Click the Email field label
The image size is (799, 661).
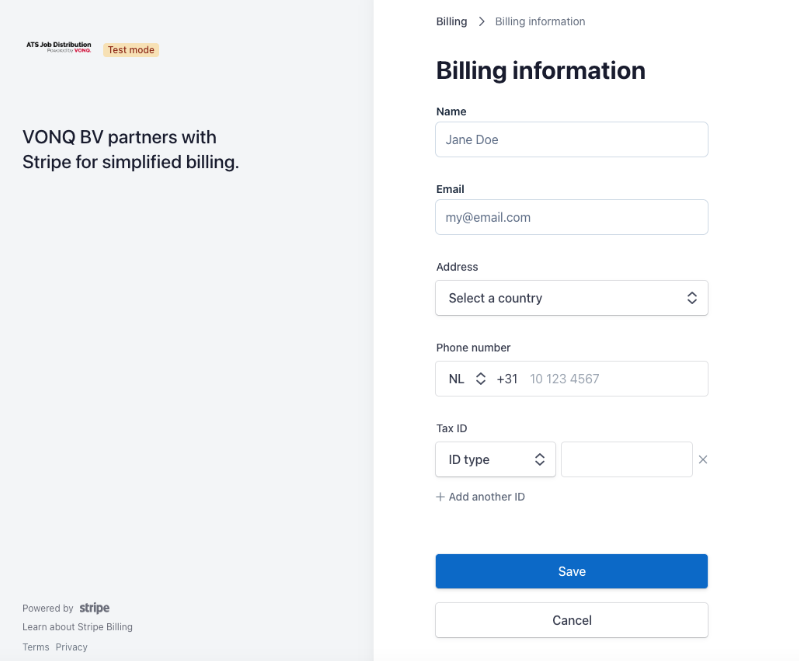click(450, 189)
